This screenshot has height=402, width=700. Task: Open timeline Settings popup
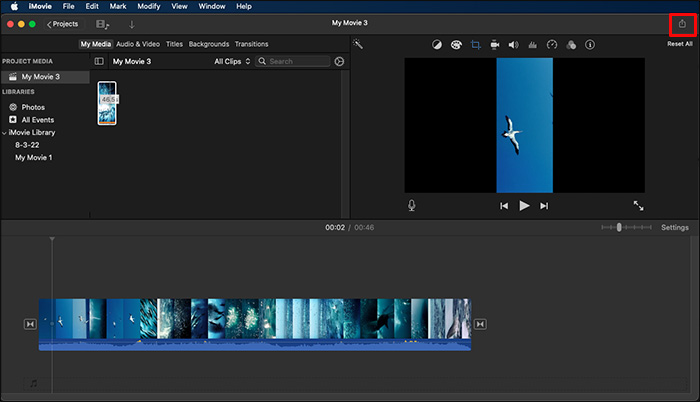coord(675,228)
